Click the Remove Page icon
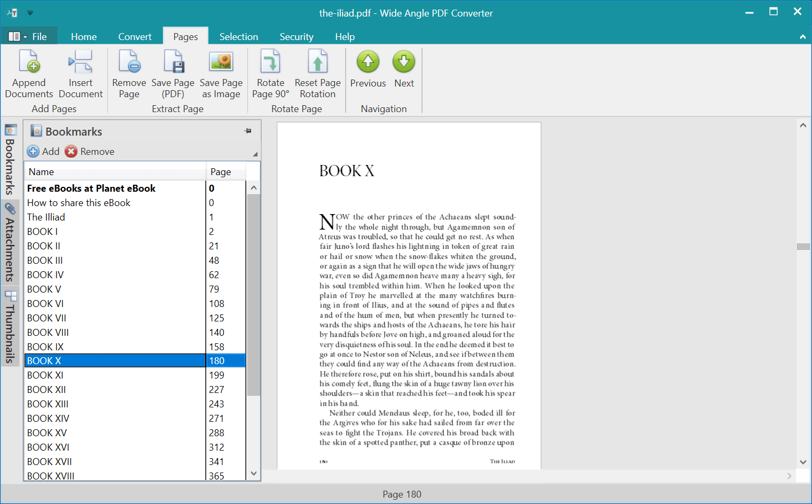This screenshot has height=504, width=812. 129,61
